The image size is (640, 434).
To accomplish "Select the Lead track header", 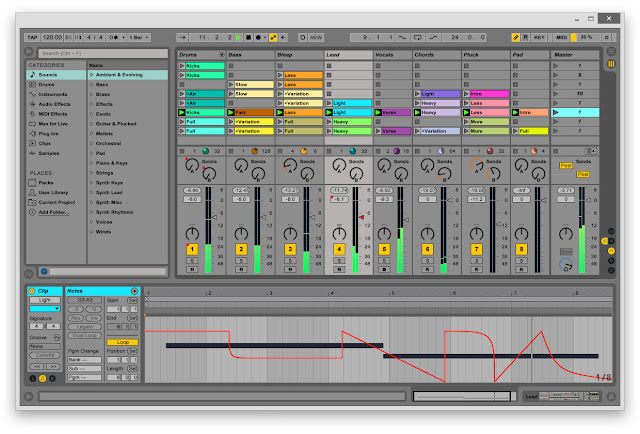I will pyautogui.click(x=349, y=55).
